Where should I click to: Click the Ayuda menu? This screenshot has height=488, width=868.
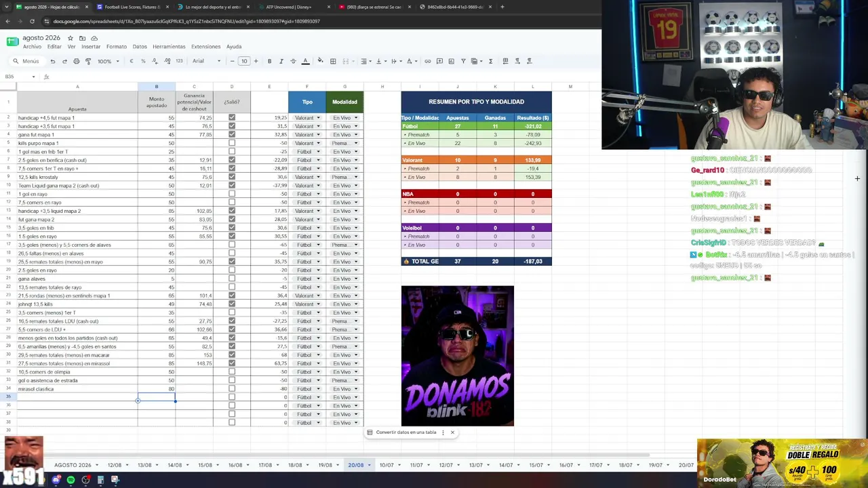pos(234,47)
